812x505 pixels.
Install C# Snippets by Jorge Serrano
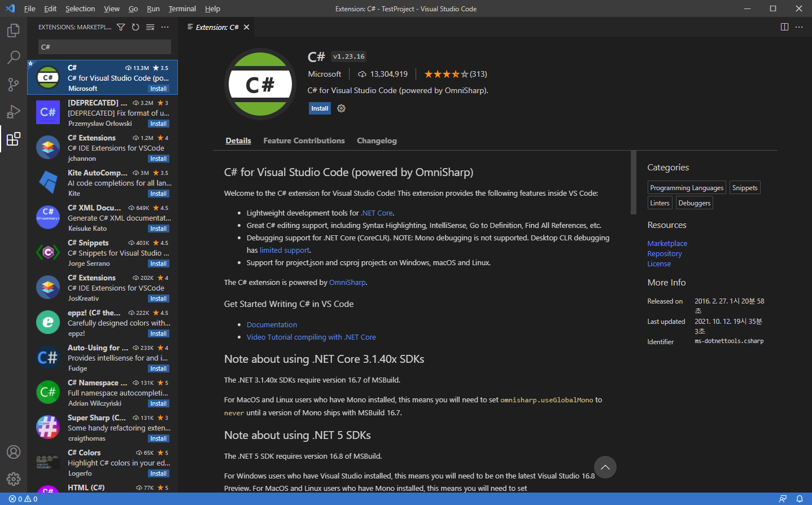[x=158, y=264]
